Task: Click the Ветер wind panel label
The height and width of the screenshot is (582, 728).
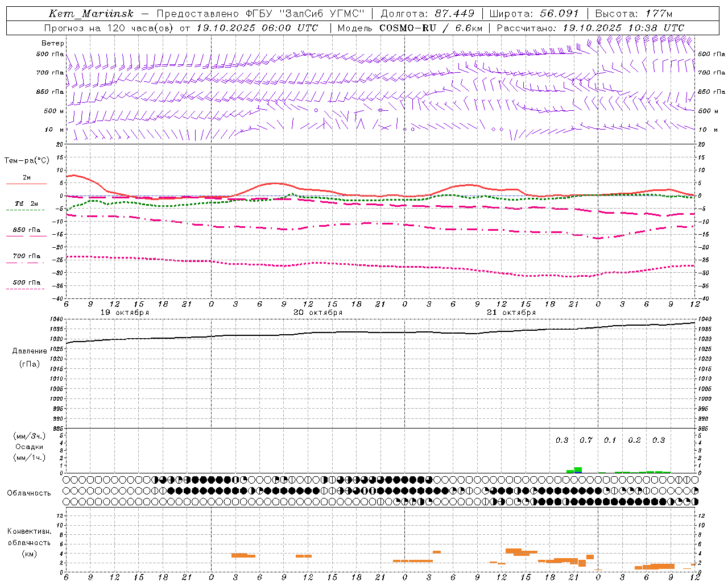Action: pyautogui.click(x=53, y=43)
